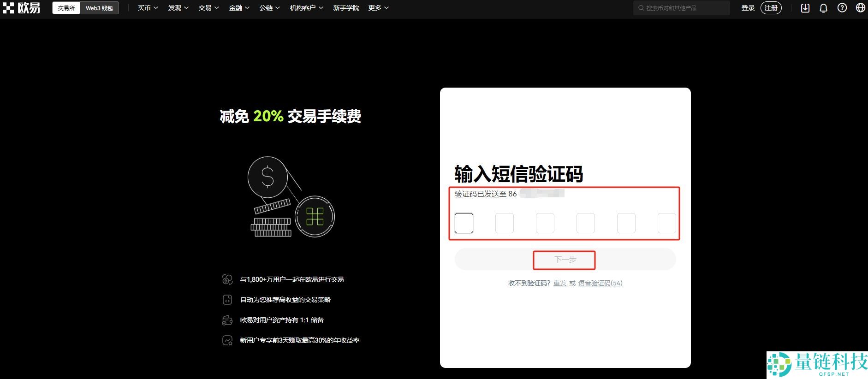
Task: Click the 下一步 button
Action: [x=565, y=260]
